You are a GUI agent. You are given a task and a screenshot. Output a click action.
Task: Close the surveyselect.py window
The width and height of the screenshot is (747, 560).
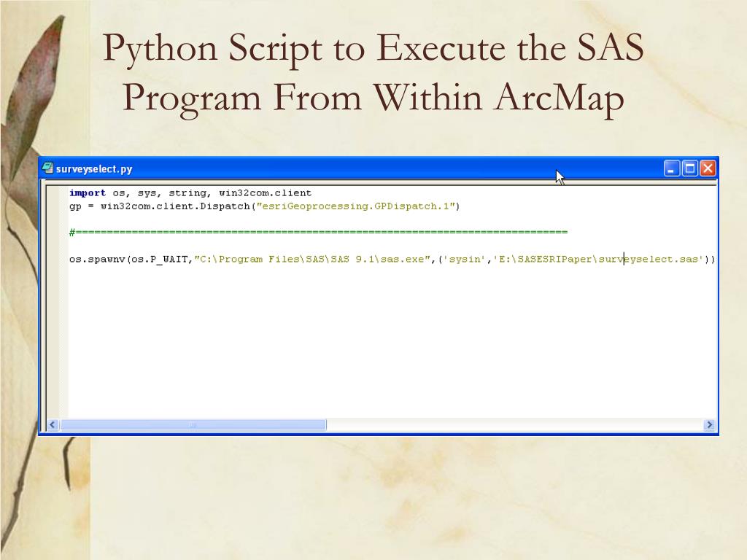click(x=708, y=168)
